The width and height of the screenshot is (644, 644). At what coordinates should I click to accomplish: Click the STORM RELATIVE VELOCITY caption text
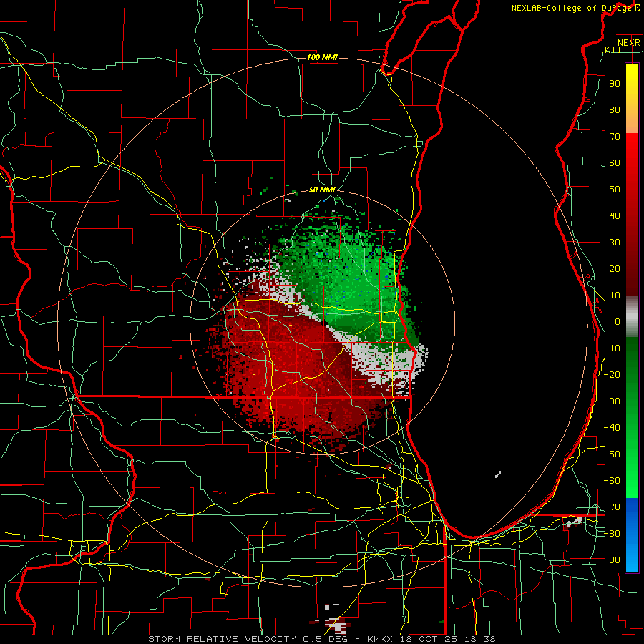pyautogui.click(x=222, y=639)
